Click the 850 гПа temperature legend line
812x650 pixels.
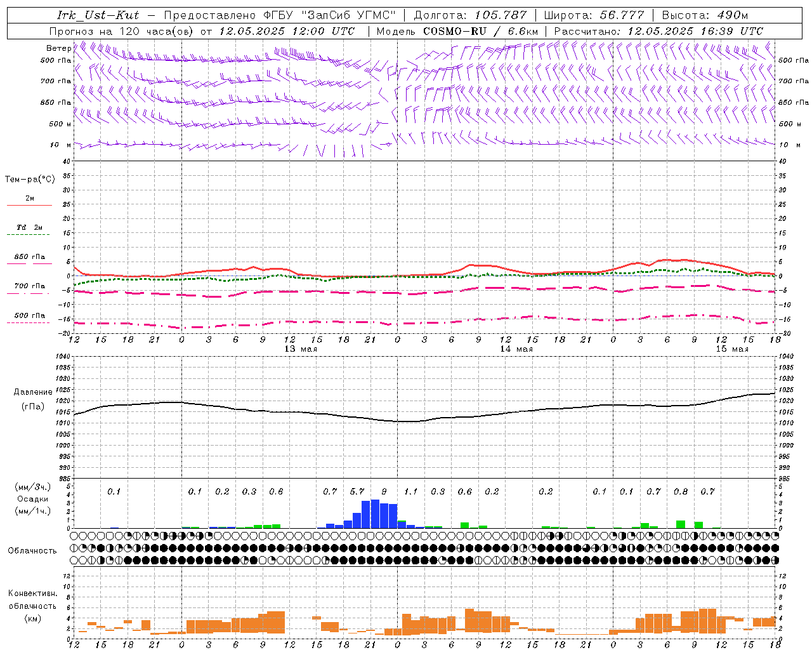pos(29,263)
